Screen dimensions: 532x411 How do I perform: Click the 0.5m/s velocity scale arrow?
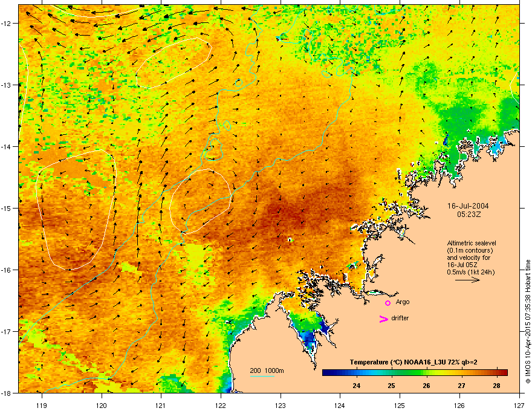[467, 280]
